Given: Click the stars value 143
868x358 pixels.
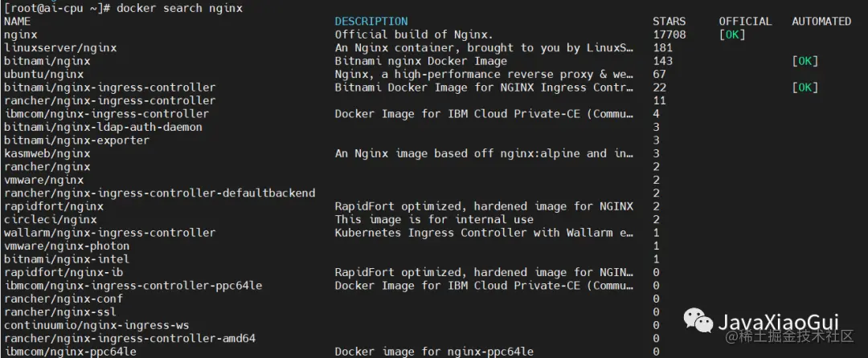Looking at the screenshot, I should tap(662, 61).
